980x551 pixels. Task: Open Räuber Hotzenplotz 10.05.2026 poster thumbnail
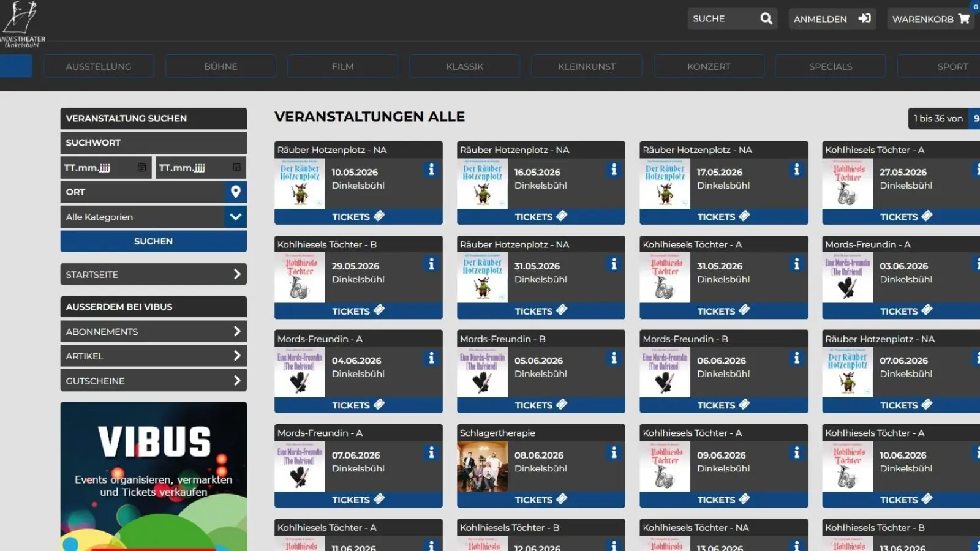point(300,184)
